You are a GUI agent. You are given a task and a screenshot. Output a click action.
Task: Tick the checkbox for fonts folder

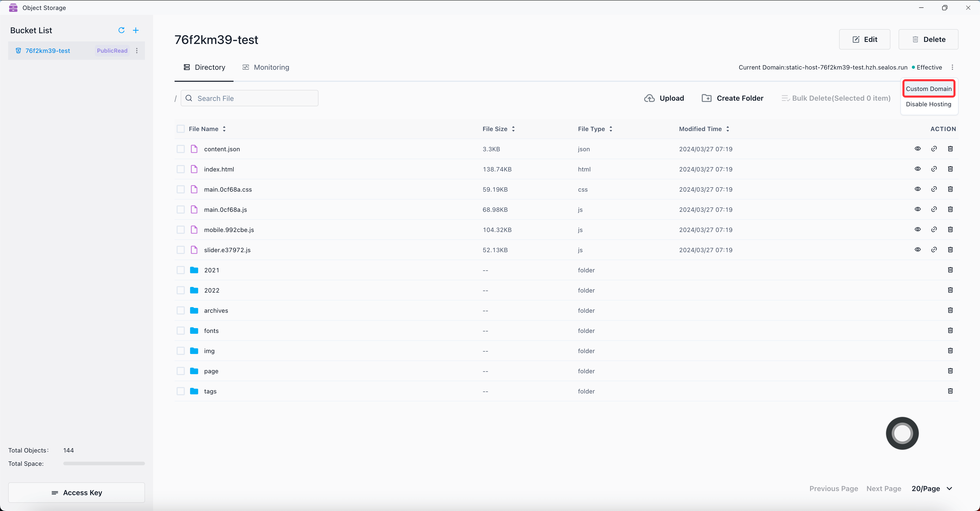[x=181, y=331]
